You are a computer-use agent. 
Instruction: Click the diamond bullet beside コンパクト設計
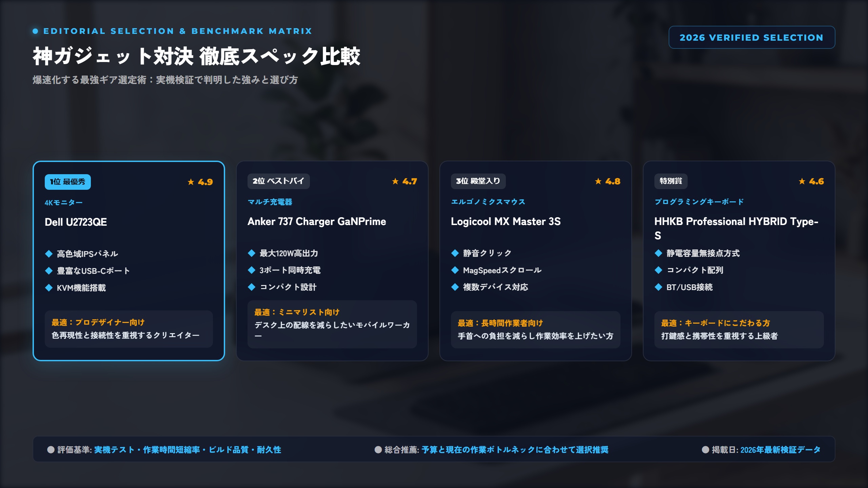click(x=252, y=287)
